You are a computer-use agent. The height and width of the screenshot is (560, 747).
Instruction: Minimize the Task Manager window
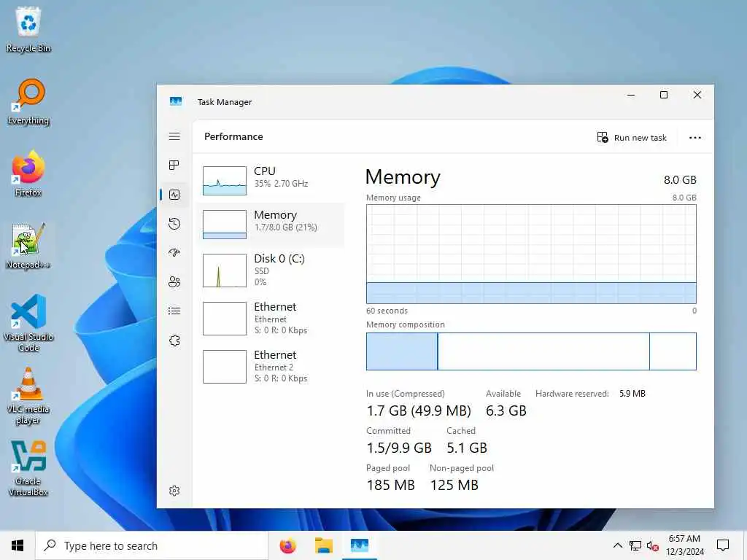coord(631,96)
